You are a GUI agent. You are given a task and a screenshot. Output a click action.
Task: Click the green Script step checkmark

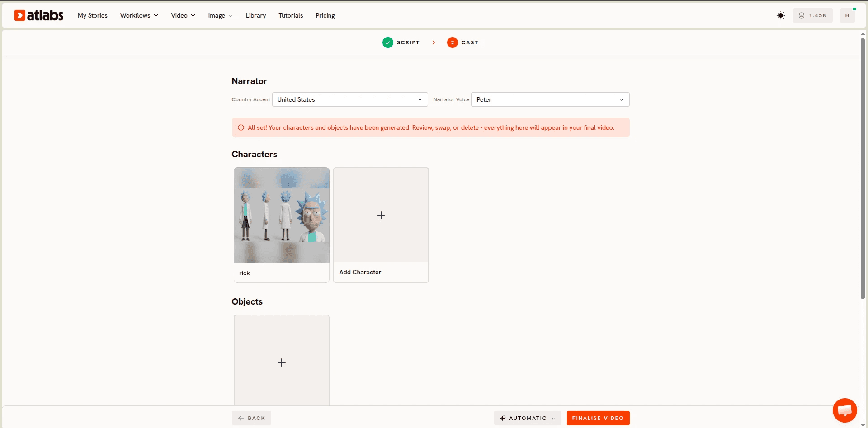coord(388,42)
